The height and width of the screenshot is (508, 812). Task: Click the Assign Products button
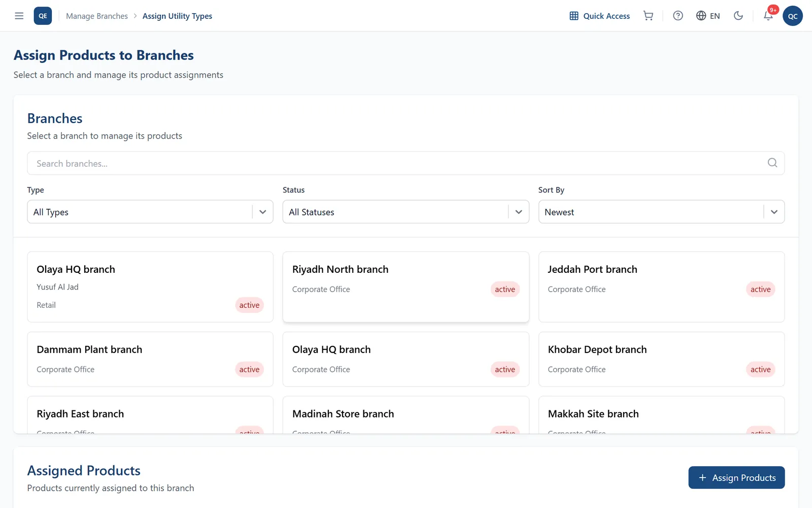click(736, 478)
